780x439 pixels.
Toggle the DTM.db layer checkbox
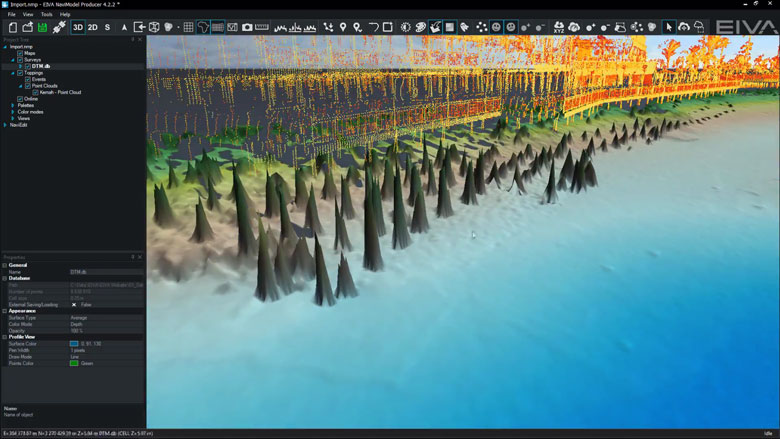26,66
